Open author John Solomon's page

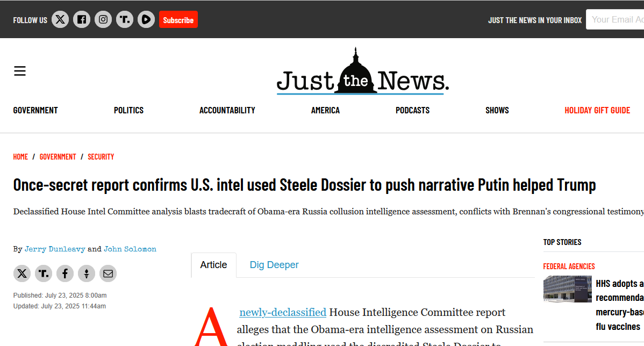pyautogui.click(x=130, y=249)
